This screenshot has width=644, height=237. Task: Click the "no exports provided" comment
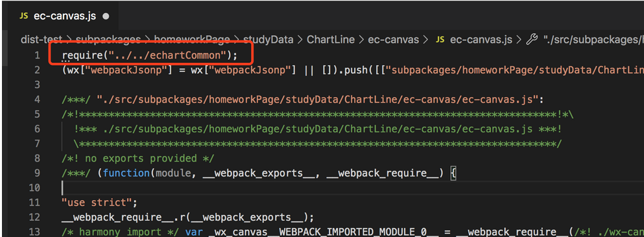pyautogui.click(x=138, y=158)
